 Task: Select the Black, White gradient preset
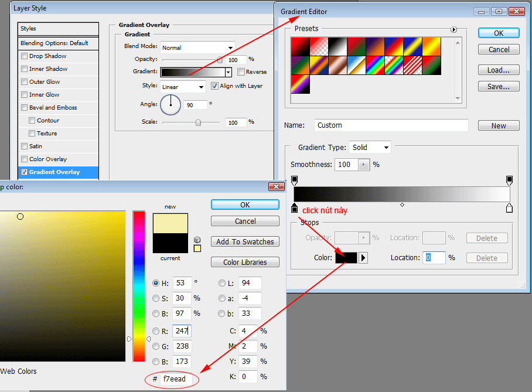tap(337, 46)
